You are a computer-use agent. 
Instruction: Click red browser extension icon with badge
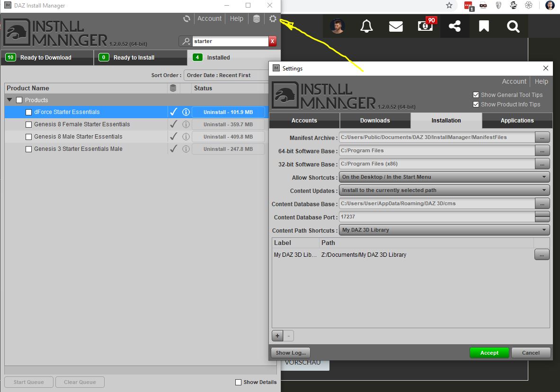tap(469, 6)
